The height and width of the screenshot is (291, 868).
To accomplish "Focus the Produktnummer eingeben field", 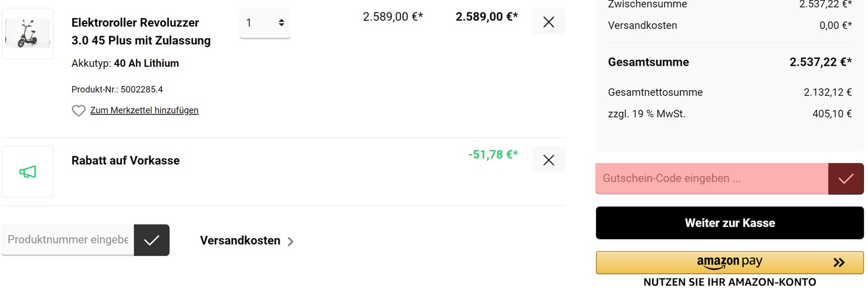I will click(67, 240).
